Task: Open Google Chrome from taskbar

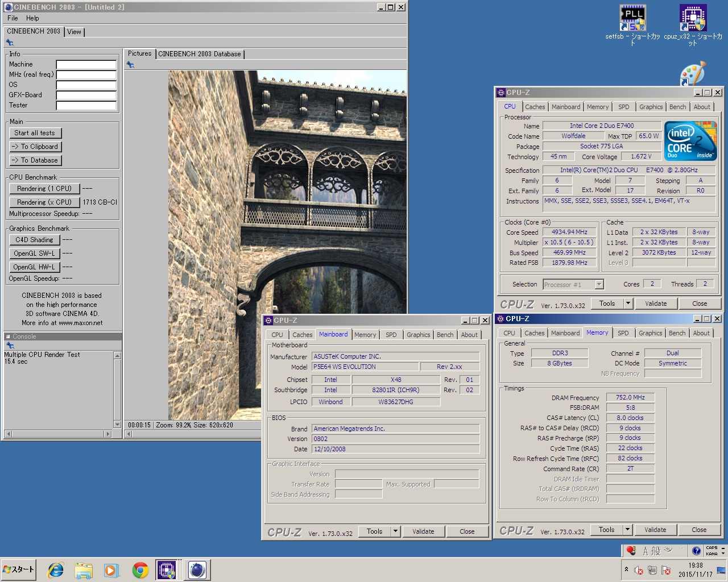Action: (x=140, y=569)
